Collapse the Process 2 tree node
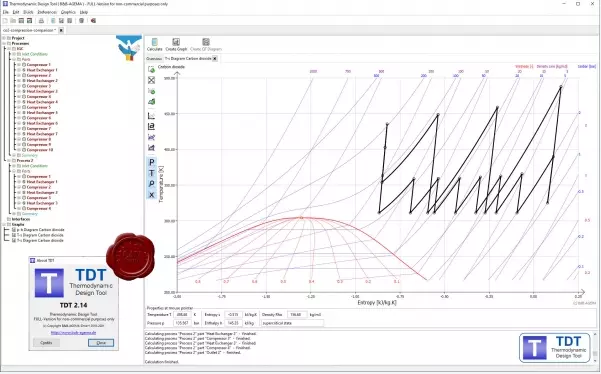 coord(9,161)
